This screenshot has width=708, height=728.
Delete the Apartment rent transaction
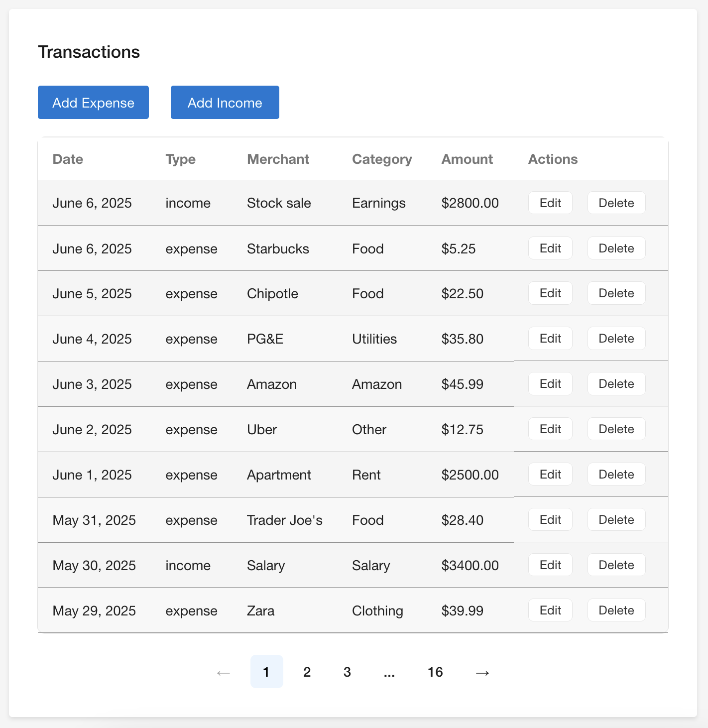coord(616,475)
